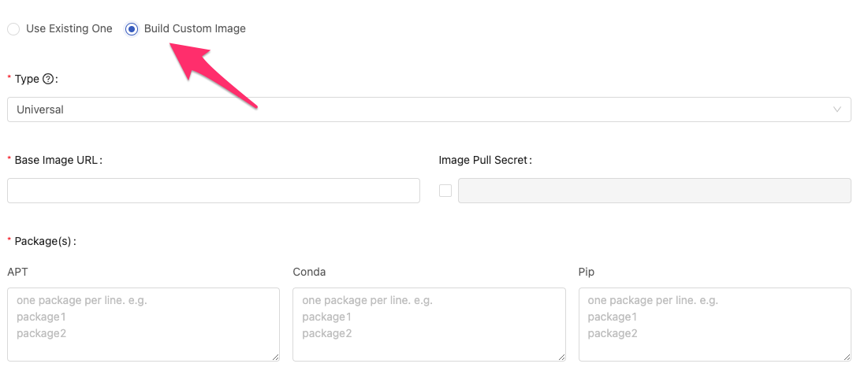
Task: Click the disabled Image Pull Secret field
Action: pos(654,191)
